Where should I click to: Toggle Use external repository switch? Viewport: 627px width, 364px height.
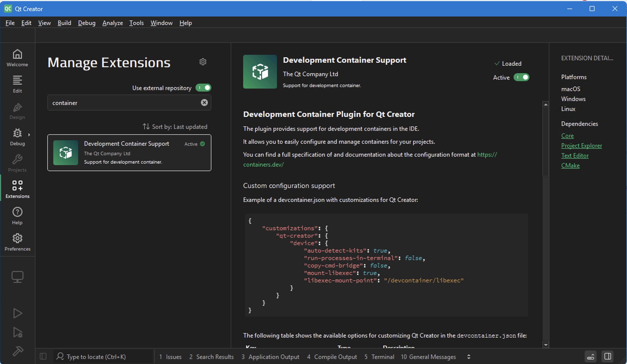point(203,88)
